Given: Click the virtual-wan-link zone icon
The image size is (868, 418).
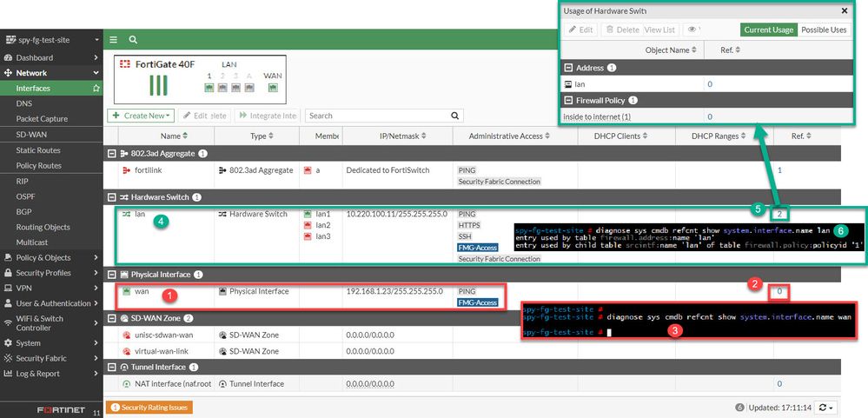Looking at the screenshot, I should (126, 351).
